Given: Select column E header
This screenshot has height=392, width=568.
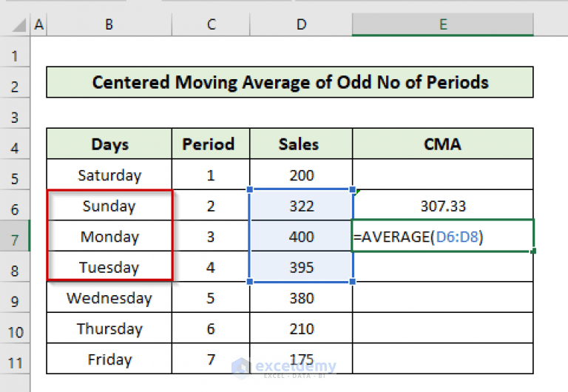Looking at the screenshot, I should (x=443, y=24).
